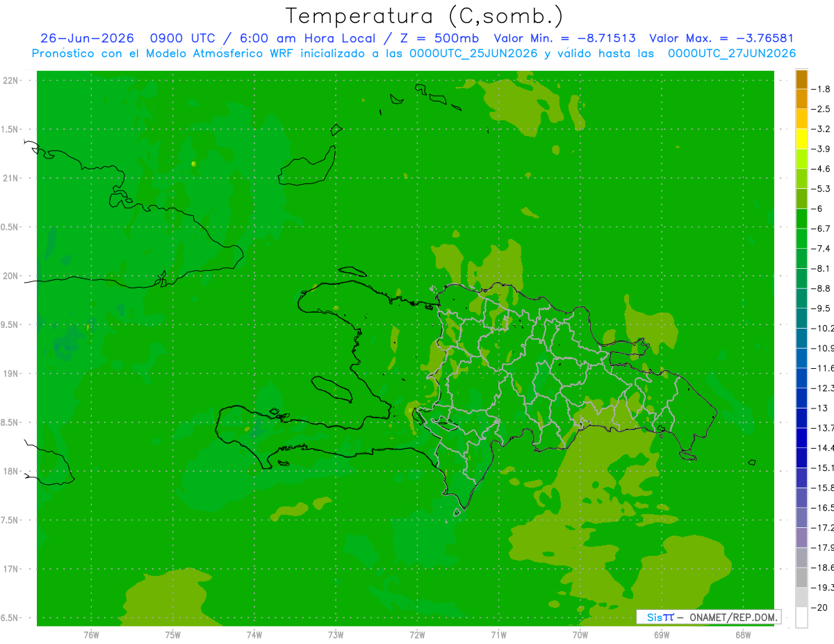The height and width of the screenshot is (644, 834).
Task: Click the '-8.8' colorbar label
Action: coord(821,288)
